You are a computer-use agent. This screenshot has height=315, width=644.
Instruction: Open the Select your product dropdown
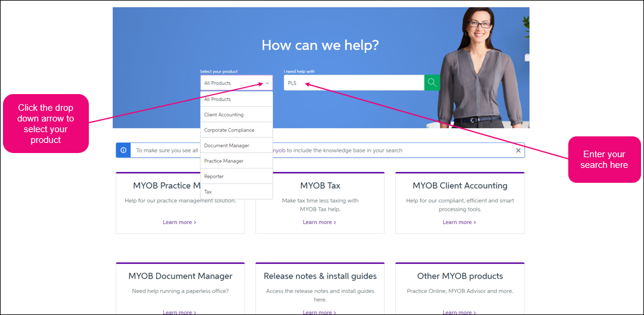coord(236,83)
